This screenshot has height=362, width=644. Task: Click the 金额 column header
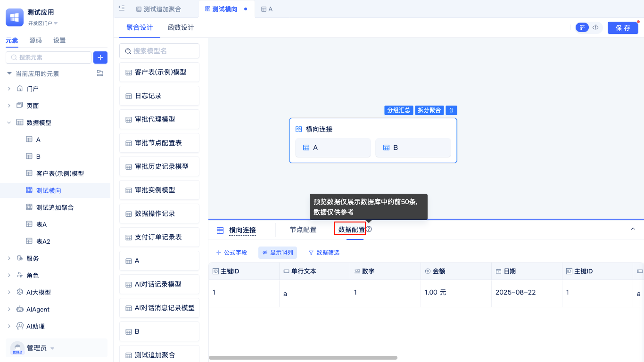coord(456,271)
